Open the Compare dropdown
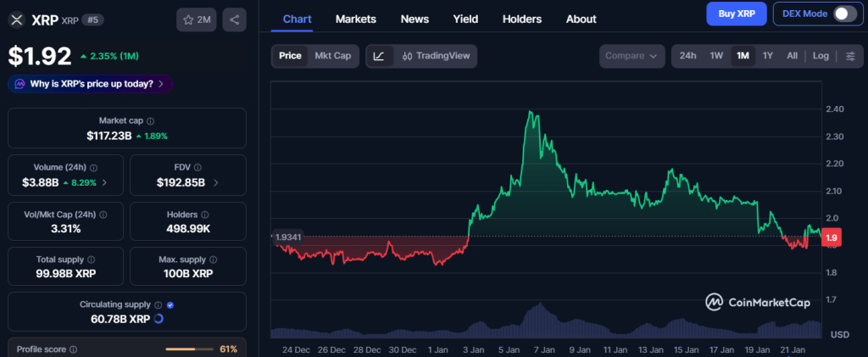Viewport: 868px width, 357px height. click(x=632, y=56)
